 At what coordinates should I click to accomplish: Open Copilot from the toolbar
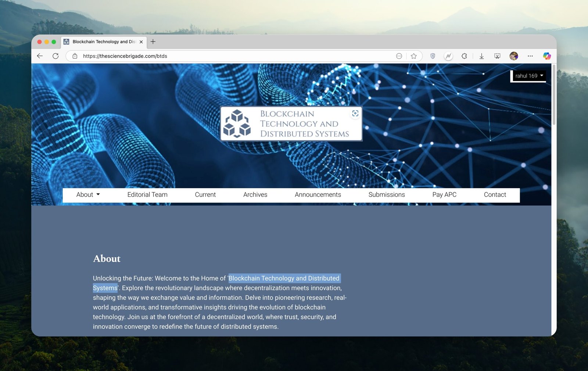547,56
